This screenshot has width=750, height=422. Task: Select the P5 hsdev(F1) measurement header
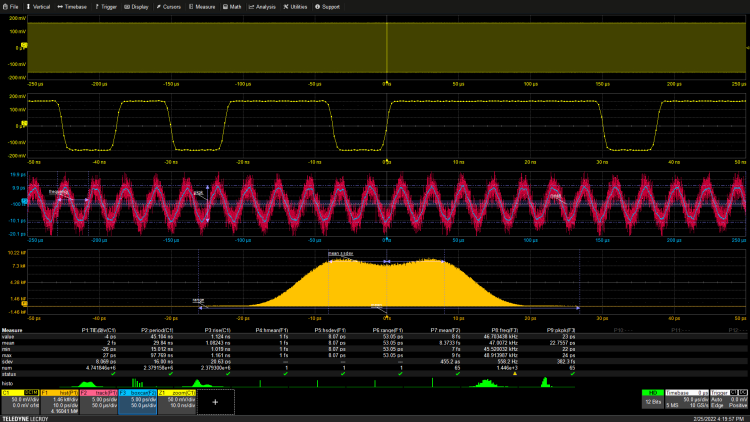coord(330,330)
